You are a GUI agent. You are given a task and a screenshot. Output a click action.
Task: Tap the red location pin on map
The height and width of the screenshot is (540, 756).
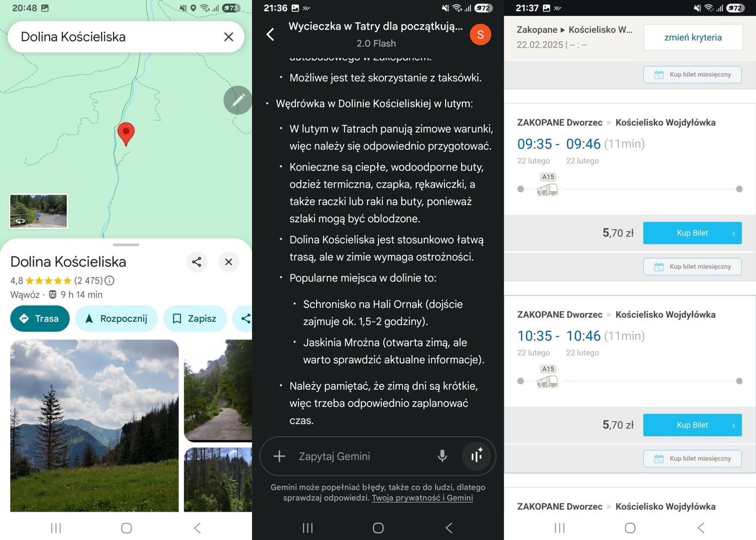(126, 133)
